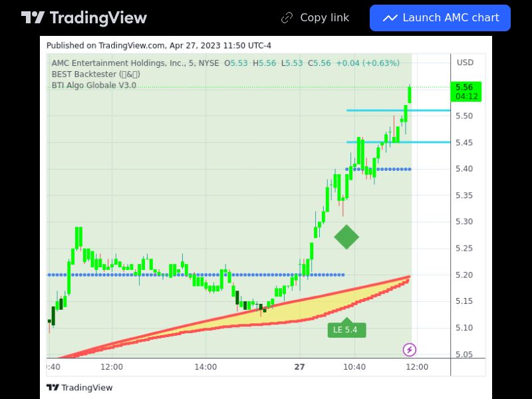
Task: Click the 10:40 time axis label
Action: [x=354, y=367]
